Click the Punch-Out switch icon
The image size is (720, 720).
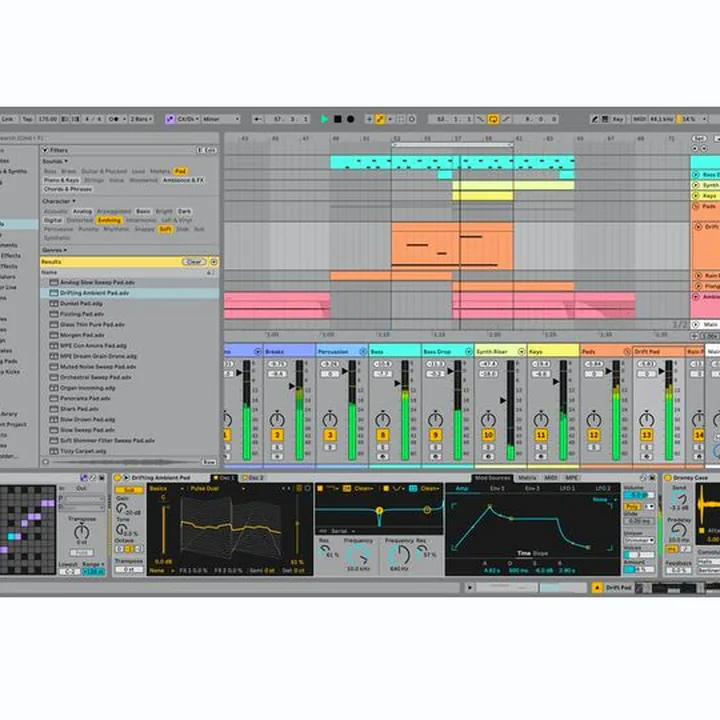coord(506,119)
